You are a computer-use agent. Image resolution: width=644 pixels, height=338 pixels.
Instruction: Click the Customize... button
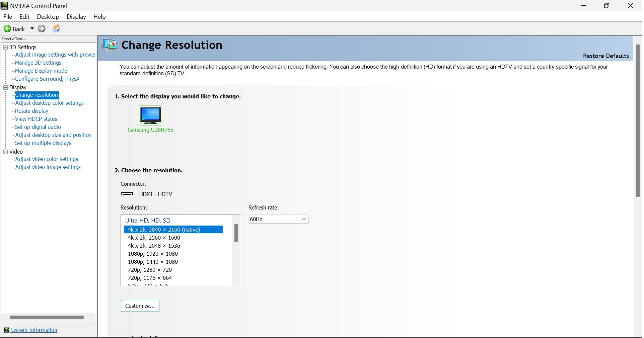140,306
